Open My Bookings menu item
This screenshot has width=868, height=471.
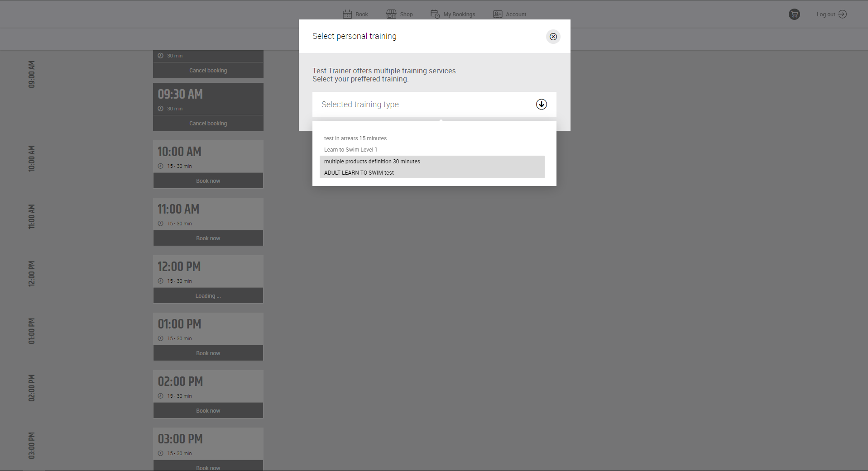point(459,14)
